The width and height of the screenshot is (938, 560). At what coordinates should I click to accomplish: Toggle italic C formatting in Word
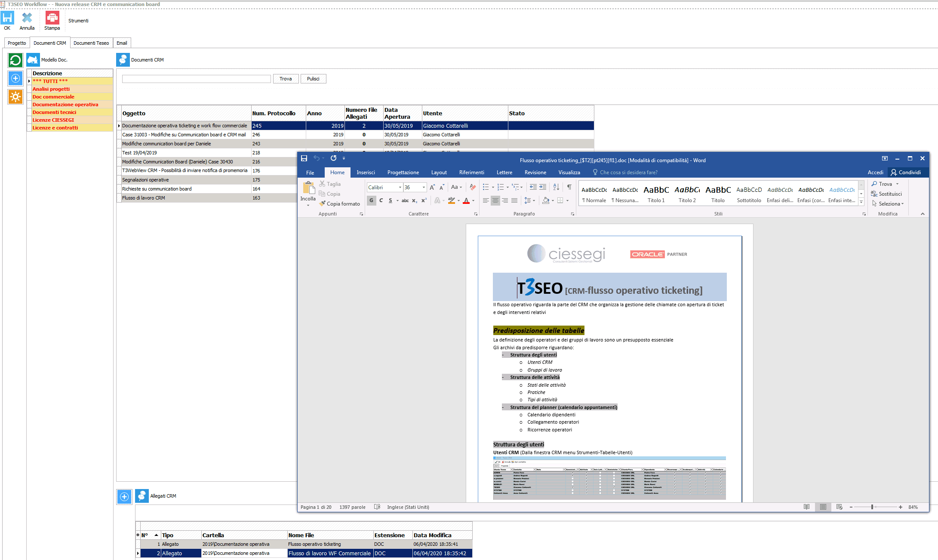point(381,200)
